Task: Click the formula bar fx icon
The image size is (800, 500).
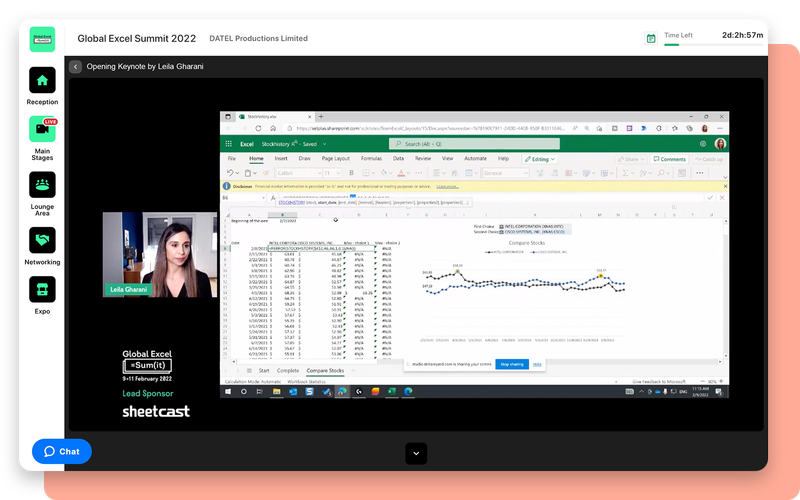Action: 273,197
